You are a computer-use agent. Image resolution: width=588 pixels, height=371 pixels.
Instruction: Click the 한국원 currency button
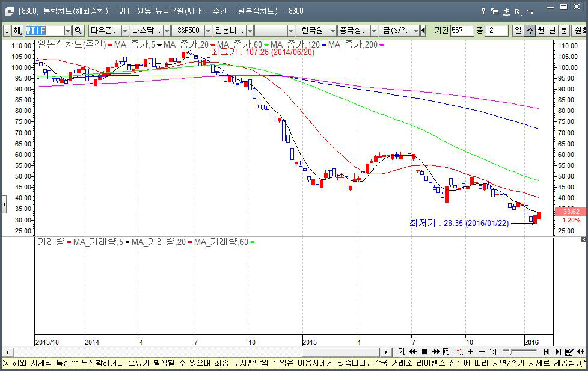(312, 31)
